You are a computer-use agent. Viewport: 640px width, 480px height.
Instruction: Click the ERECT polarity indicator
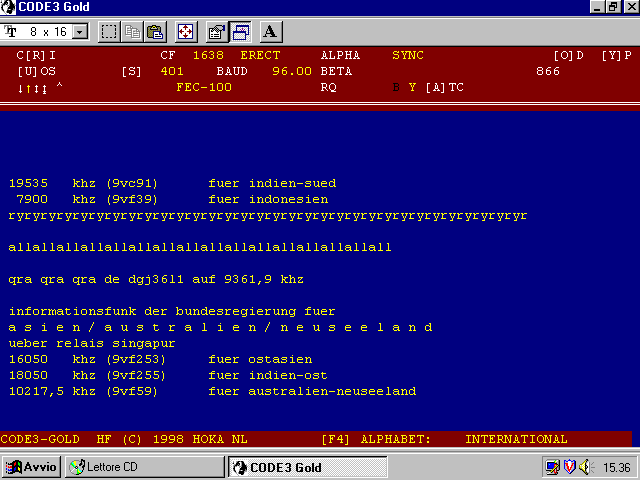(x=263, y=56)
